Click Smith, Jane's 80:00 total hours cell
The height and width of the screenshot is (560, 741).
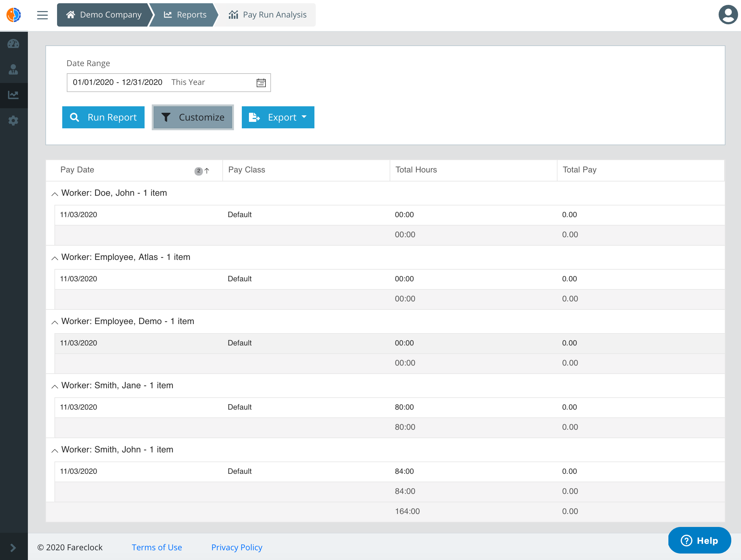pyautogui.click(x=404, y=407)
